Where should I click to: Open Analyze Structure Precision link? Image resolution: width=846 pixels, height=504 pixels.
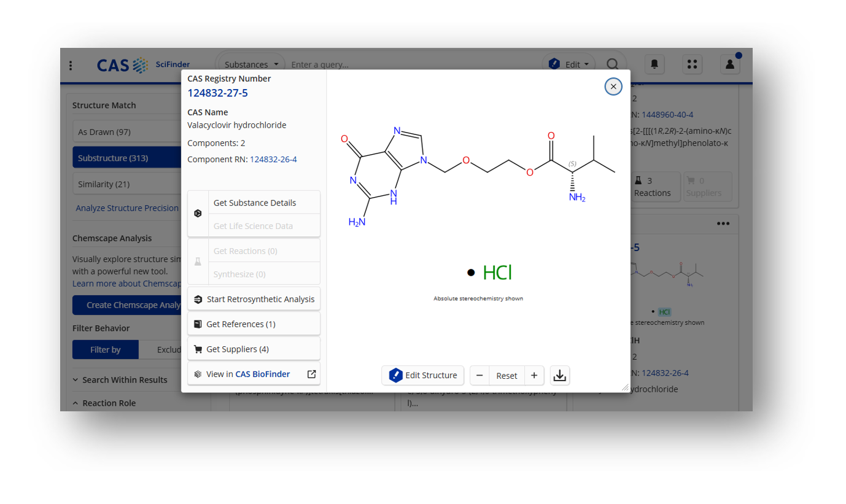click(127, 208)
